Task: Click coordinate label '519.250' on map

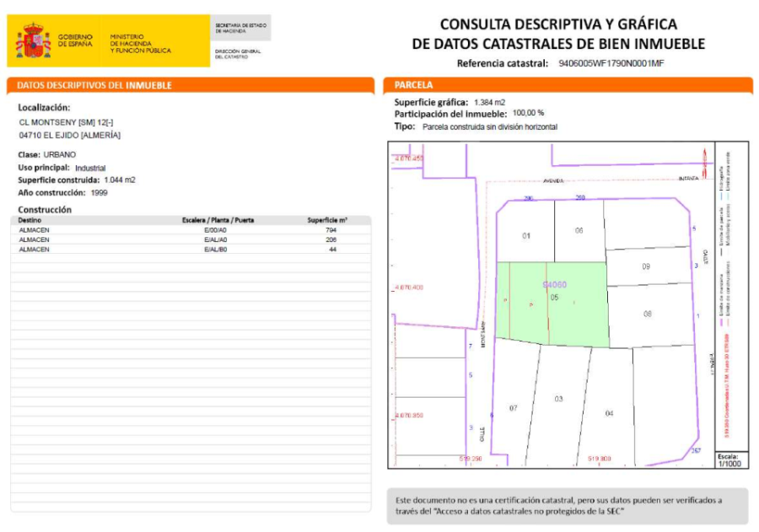Action: (471, 459)
